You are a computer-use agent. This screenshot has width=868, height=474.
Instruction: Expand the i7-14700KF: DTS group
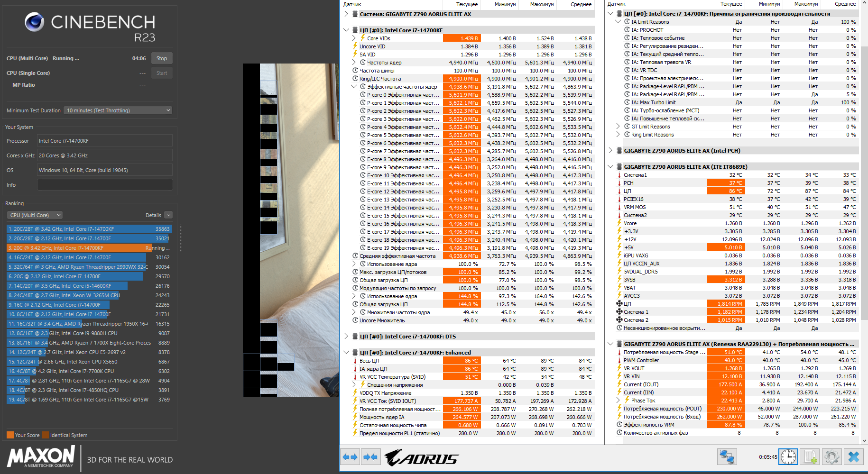(346, 337)
